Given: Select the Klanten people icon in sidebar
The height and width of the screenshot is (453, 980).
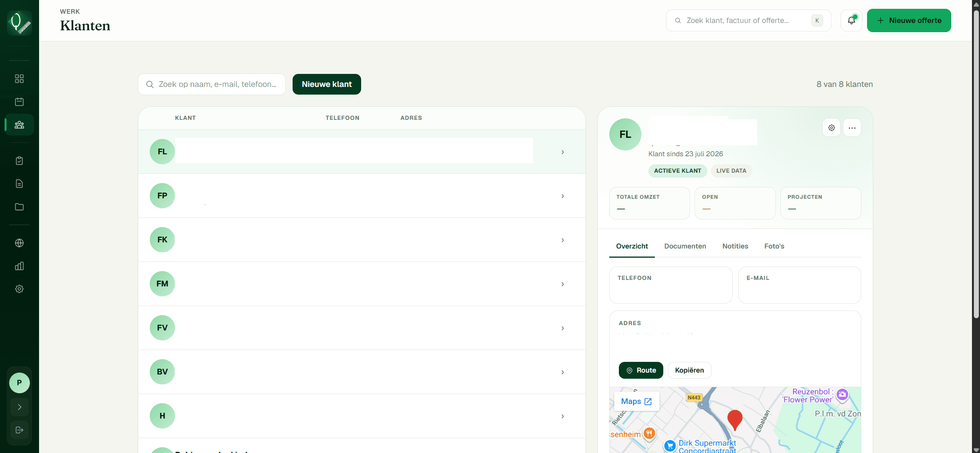Looking at the screenshot, I should tap(19, 125).
